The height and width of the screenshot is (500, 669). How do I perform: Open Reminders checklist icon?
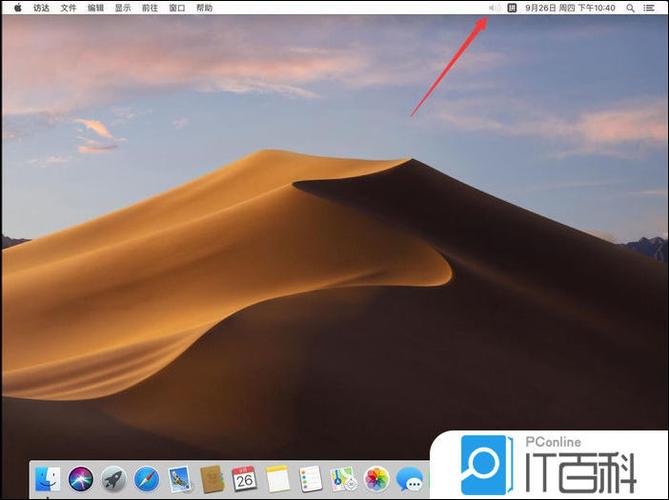(x=311, y=479)
